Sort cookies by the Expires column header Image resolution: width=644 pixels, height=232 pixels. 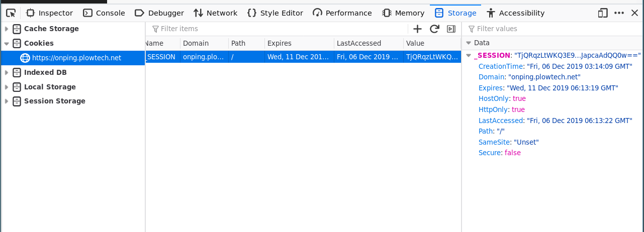[x=299, y=44]
